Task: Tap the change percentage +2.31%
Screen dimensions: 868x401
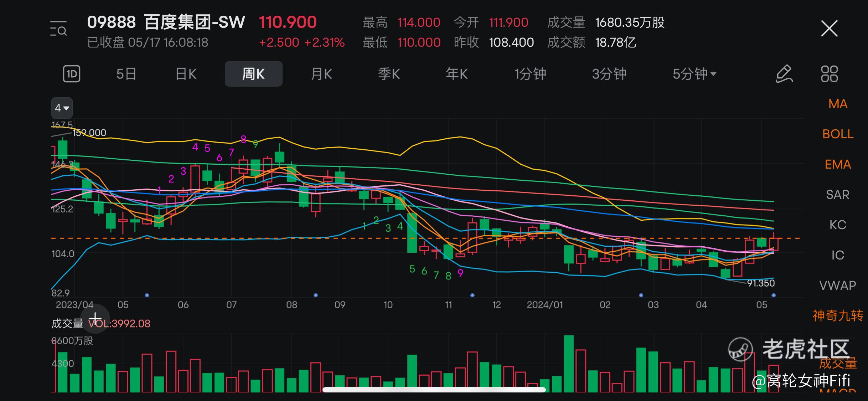Action: (325, 42)
